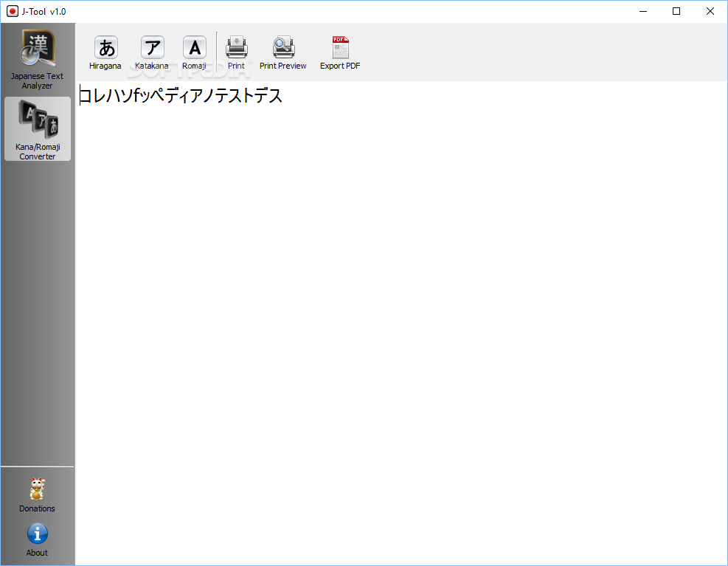Viewport: 728px width, 566px height.
Task: Show the About information
Action: pyautogui.click(x=37, y=539)
